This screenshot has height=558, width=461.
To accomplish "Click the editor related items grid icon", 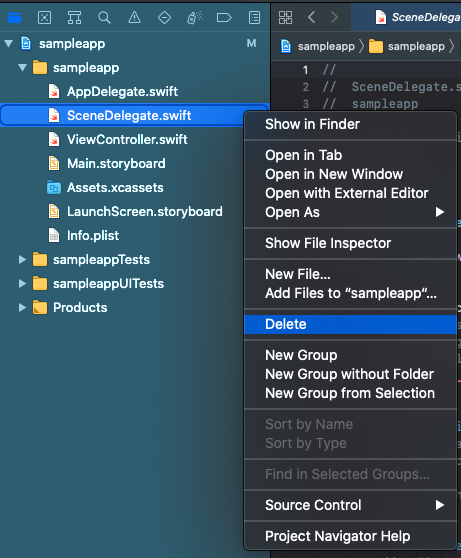I will point(285,17).
